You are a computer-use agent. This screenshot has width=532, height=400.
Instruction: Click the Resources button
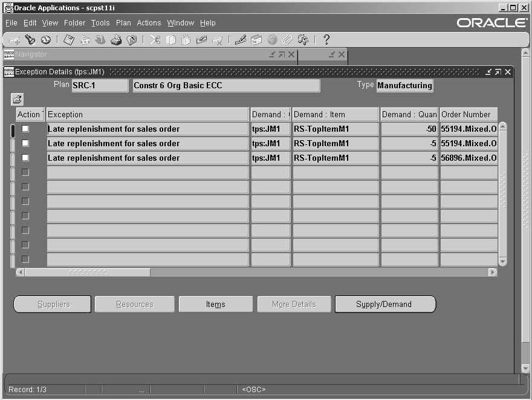click(135, 304)
